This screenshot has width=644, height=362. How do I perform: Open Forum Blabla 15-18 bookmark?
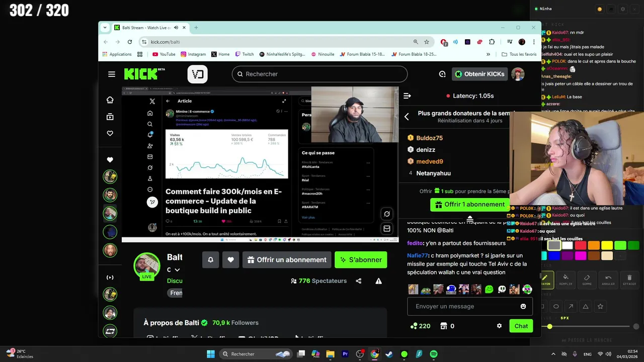[362, 54]
